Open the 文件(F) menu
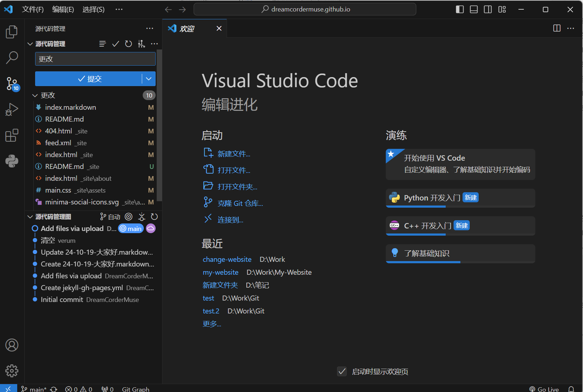This screenshot has height=392, width=583. (x=33, y=9)
